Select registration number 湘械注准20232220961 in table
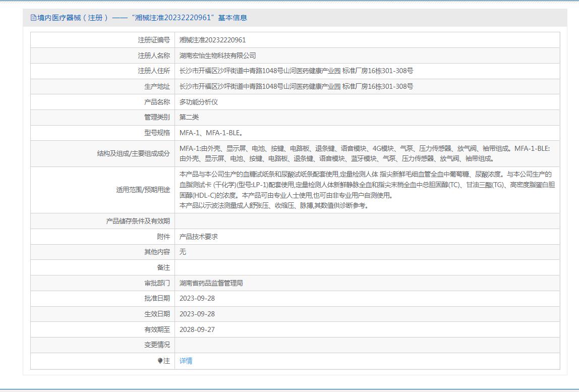Viewport: 579px width, 392px height. [212, 40]
